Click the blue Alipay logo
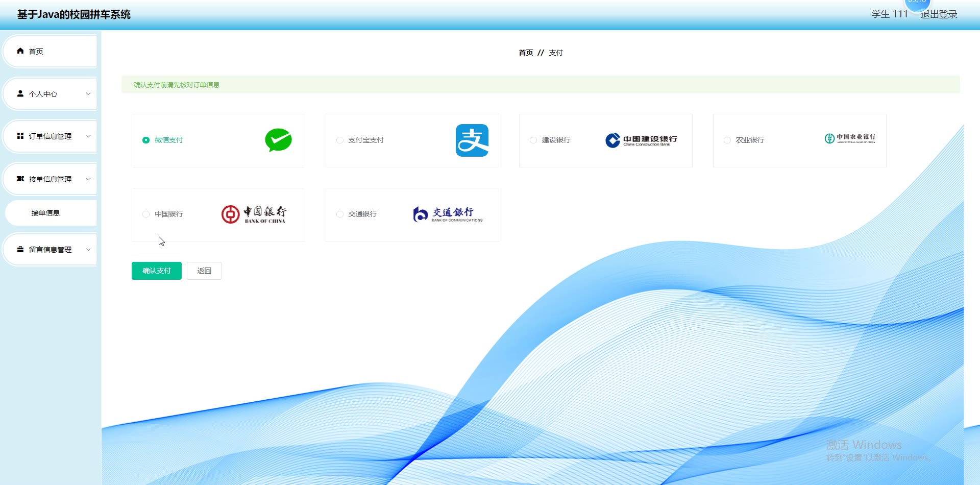 click(472, 140)
